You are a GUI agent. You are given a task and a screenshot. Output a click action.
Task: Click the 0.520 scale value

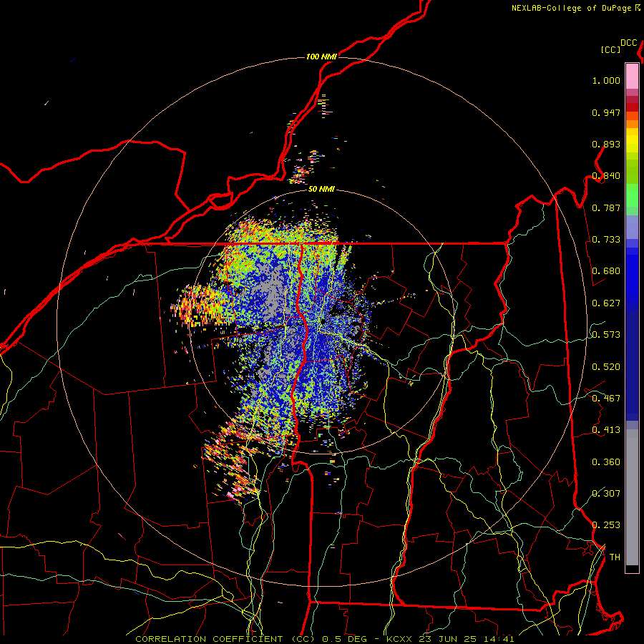[x=606, y=367]
